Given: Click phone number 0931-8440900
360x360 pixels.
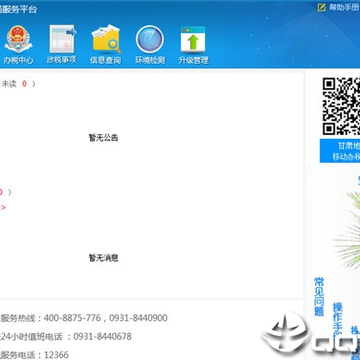Looking at the screenshot, I should pyautogui.click(x=138, y=318).
